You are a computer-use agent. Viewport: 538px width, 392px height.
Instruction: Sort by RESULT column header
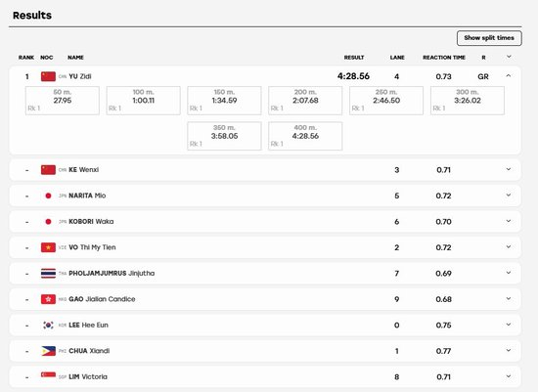[354, 58]
